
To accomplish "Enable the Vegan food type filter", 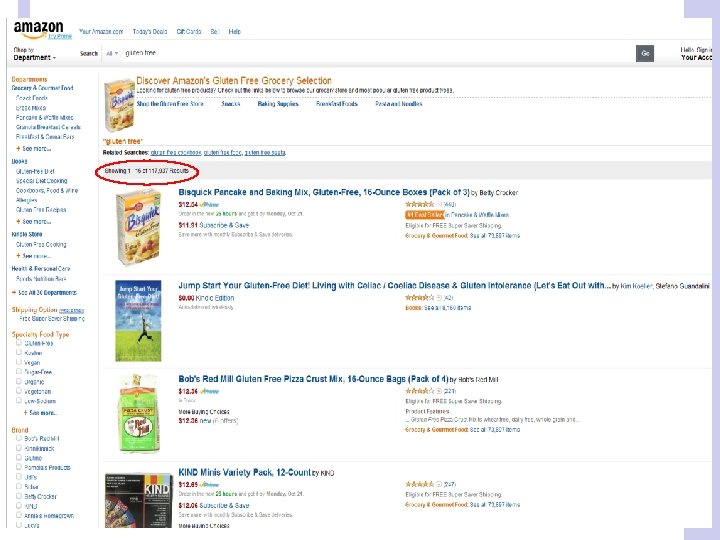I will pos(17,361).
